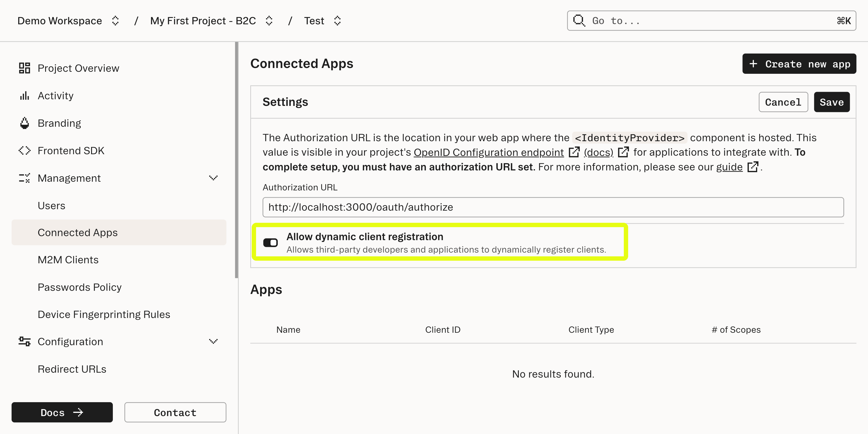Click the sidebar vertical scrollbar
Viewport: 868px width, 434px height.
coord(237,160)
